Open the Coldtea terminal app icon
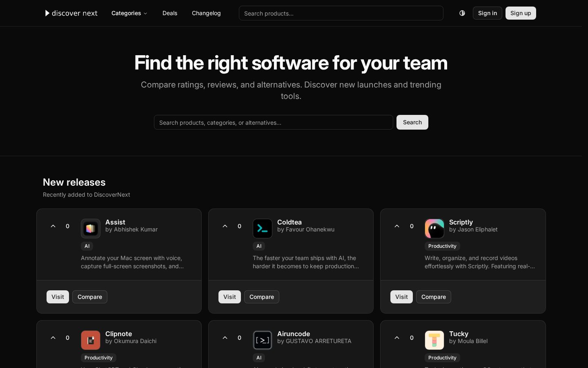Screen dimensions: 588x368 [x=263, y=229]
